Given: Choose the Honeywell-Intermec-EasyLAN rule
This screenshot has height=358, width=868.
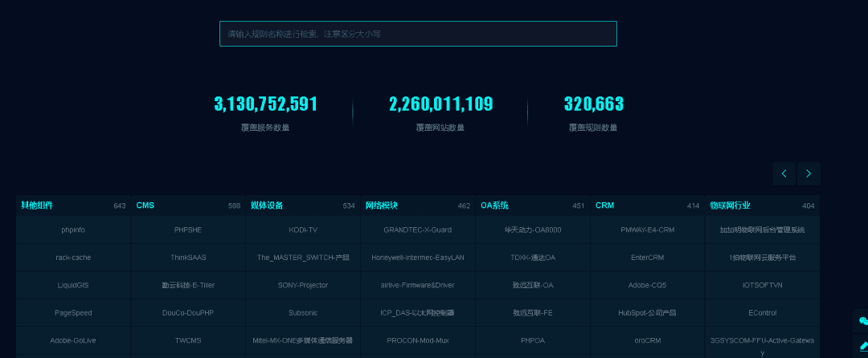Looking at the screenshot, I should coord(418,258).
